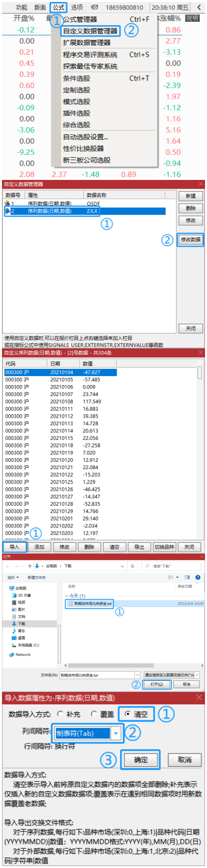
Task: Click the 修改数据 button
Action: [191, 239]
